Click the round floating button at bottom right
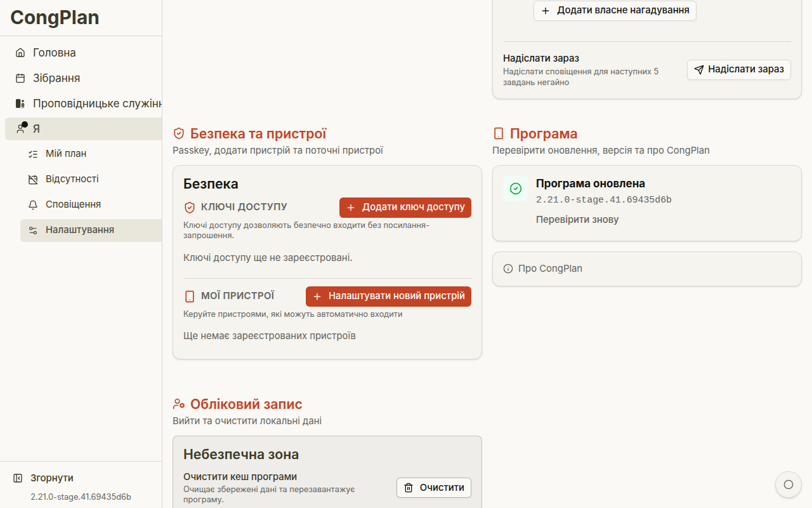This screenshot has width=812, height=508. [789, 485]
